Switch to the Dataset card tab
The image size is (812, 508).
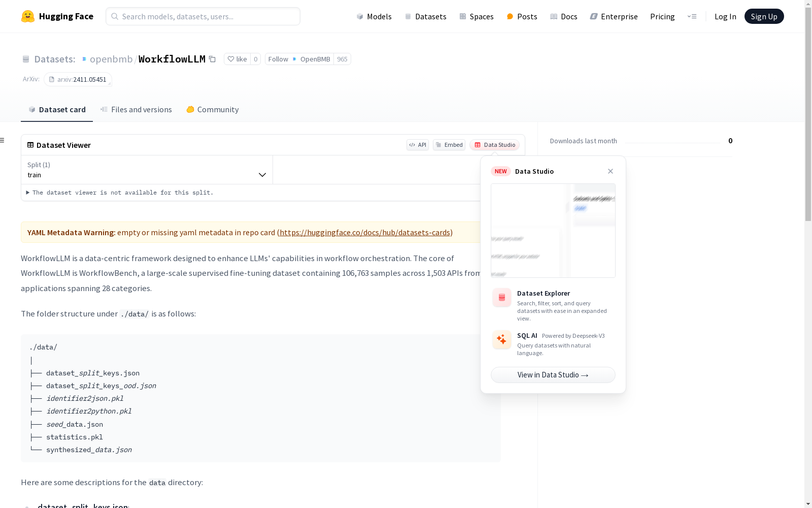click(x=57, y=110)
